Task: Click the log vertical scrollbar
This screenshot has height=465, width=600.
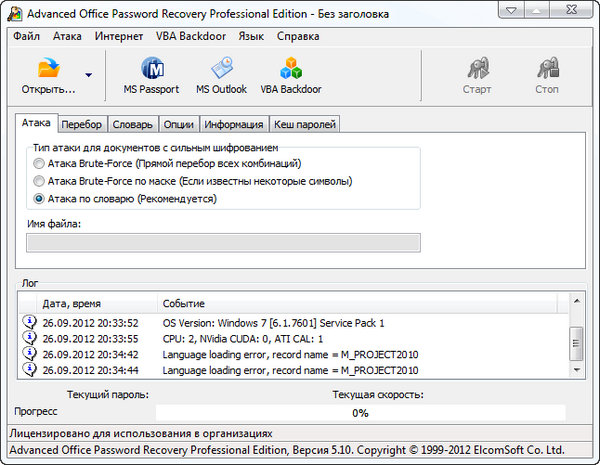Action: click(575, 340)
